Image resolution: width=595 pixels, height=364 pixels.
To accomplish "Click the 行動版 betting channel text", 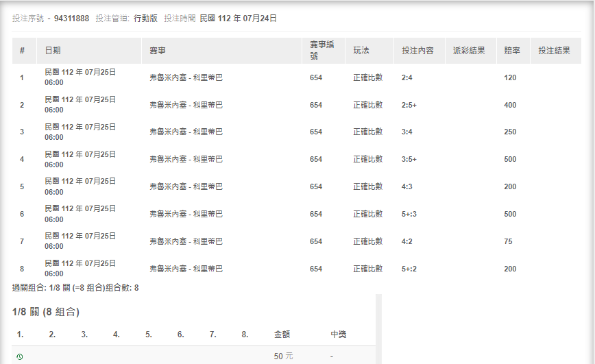I will point(145,19).
